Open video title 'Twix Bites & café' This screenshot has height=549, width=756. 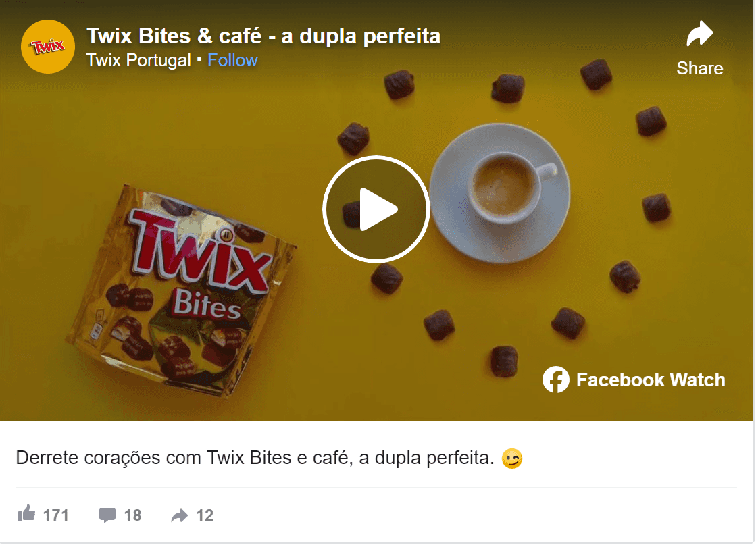coord(263,36)
